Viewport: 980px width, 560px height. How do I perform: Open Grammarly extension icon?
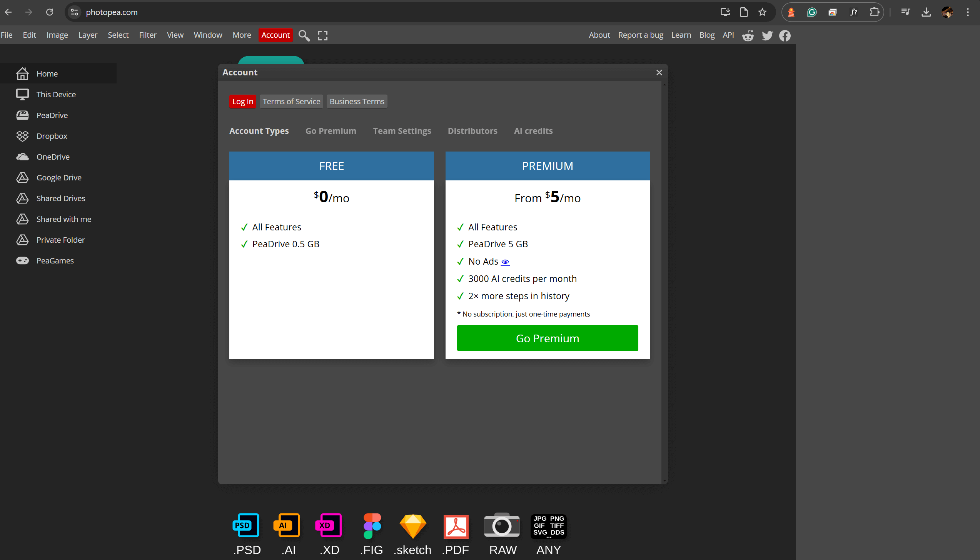[812, 12]
